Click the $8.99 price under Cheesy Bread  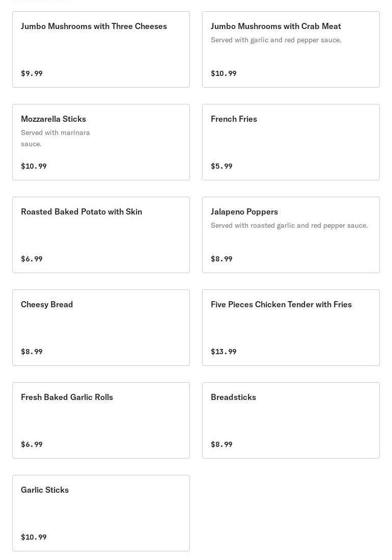point(32,352)
